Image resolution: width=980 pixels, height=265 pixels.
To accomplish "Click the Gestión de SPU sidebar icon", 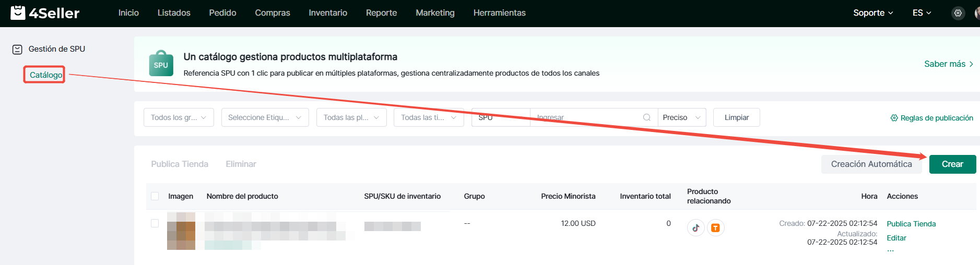I will pyautogui.click(x=17, y=49).
